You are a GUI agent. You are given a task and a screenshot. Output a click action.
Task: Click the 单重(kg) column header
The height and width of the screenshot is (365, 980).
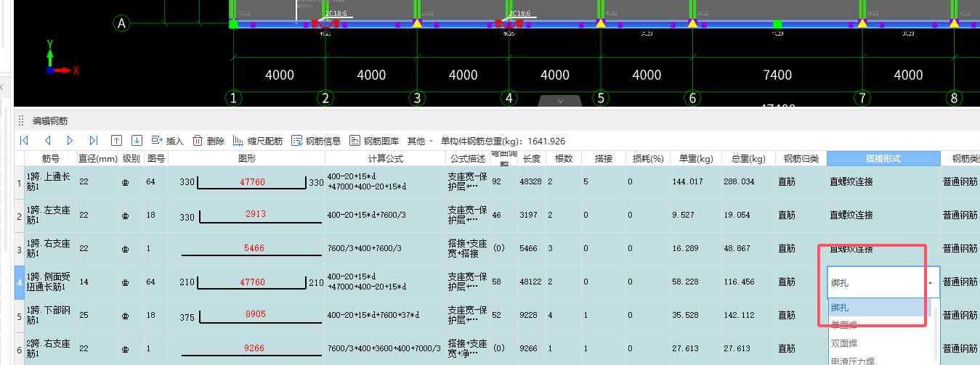pos(696,158)
